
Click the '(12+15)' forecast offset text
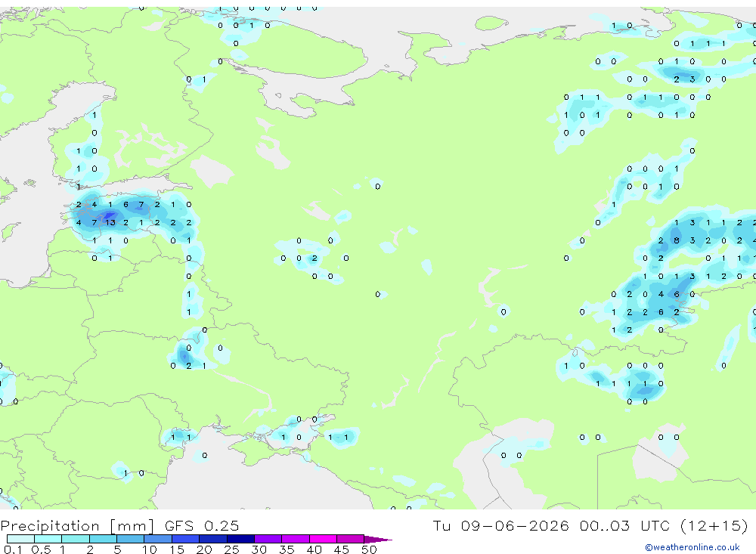click(714, 525)
